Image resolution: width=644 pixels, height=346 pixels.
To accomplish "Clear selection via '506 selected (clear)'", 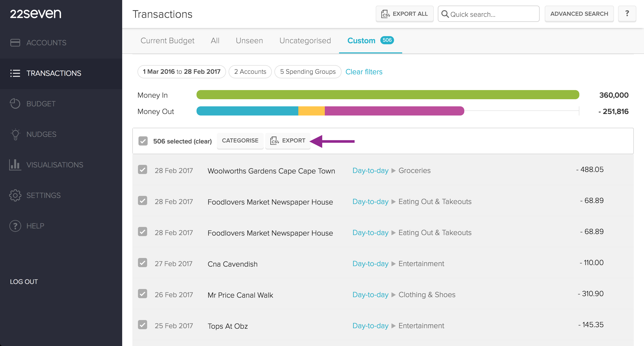I will [183, 141].
